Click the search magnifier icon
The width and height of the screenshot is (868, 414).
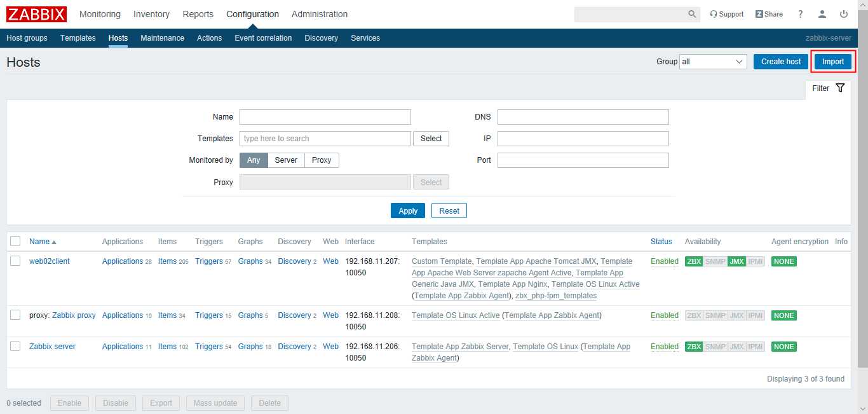tap(692, 14)
